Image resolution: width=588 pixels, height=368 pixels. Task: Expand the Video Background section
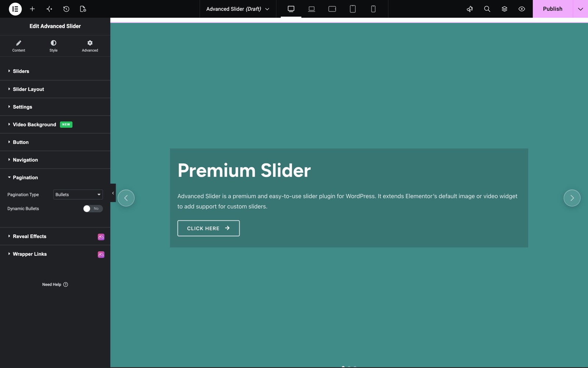pyautogui.click(x=55, y=124)
